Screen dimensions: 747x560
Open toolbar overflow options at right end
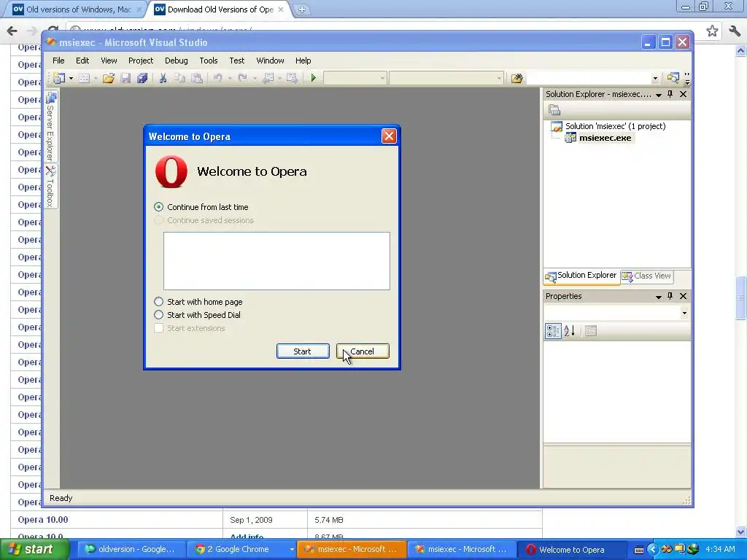(x=687, y=79)
